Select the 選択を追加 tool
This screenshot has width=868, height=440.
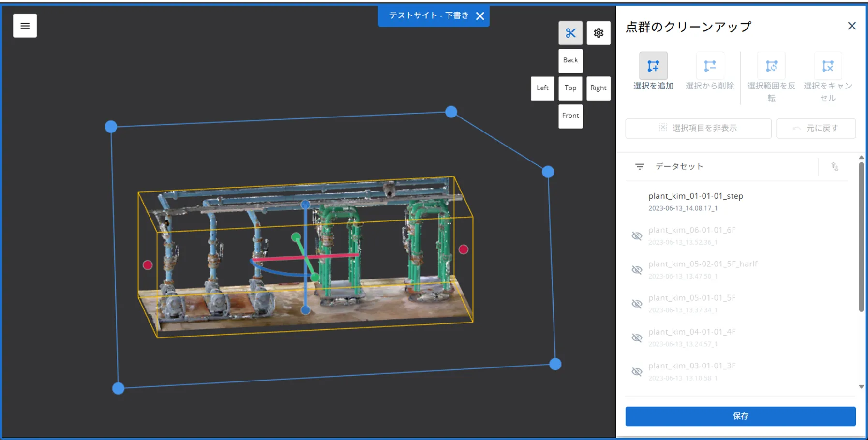653,66
